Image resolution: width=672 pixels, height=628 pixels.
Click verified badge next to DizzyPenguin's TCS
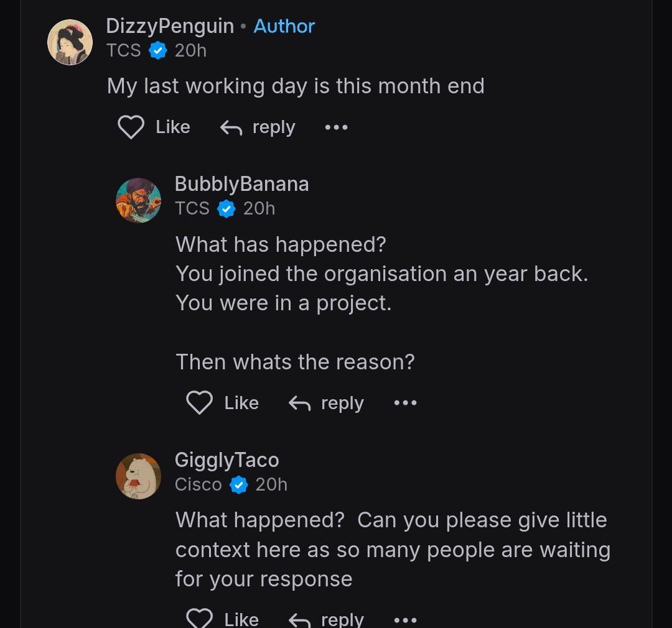tap(158, 50)
